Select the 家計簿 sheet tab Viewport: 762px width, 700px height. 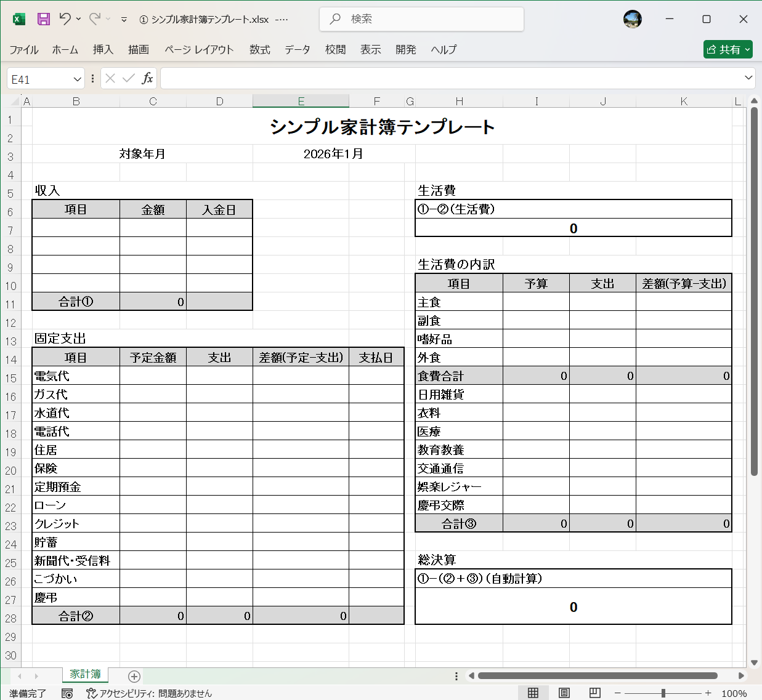pos(85,675)
